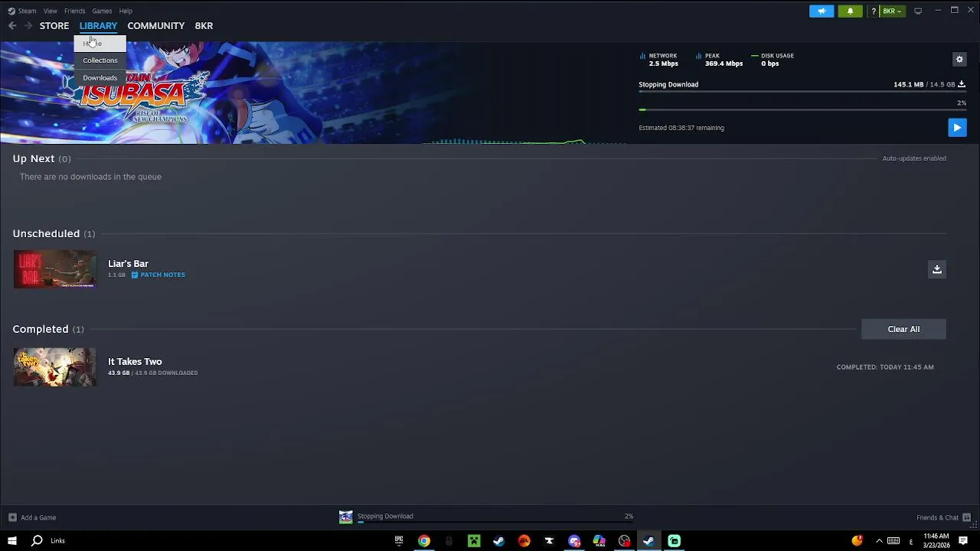980x551 pixels.
Task: Click the DISK USAGE 0 bps stat
Action: 773,60
